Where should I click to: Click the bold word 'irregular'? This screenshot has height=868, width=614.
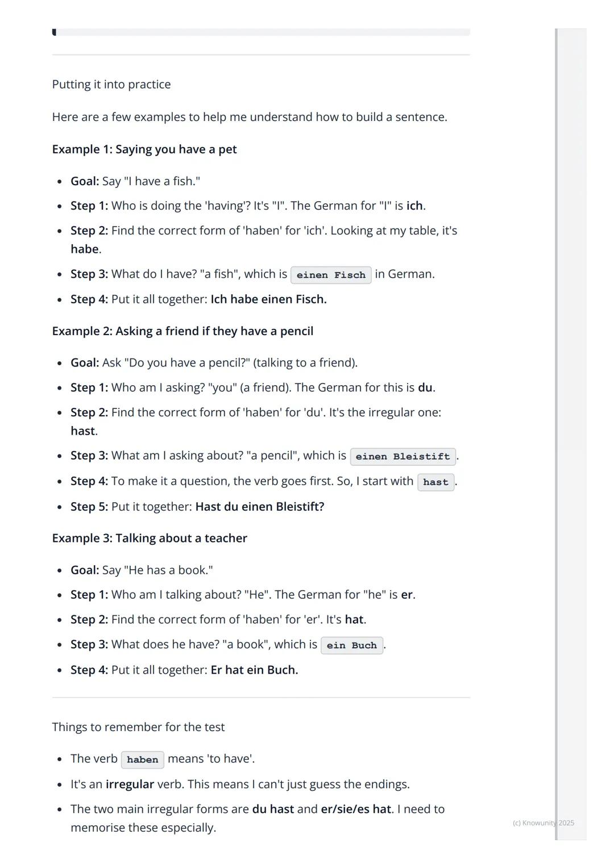tap(130, 784)
